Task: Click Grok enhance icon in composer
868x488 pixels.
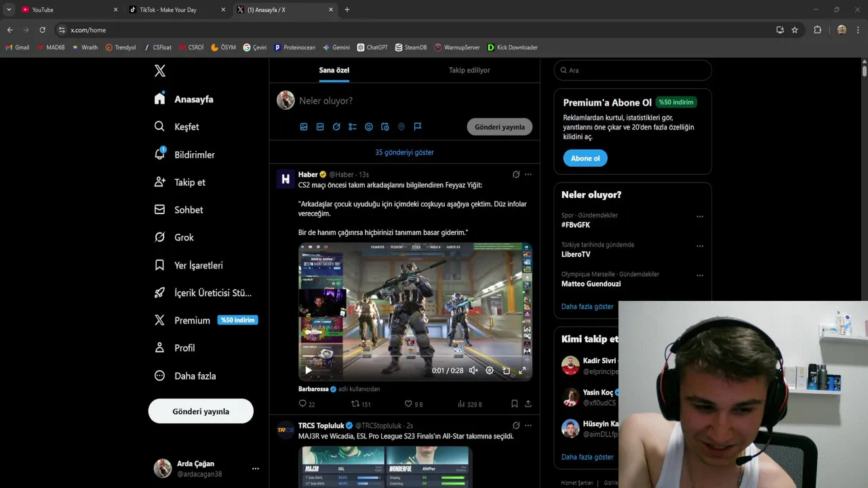Action: (336, 127)
